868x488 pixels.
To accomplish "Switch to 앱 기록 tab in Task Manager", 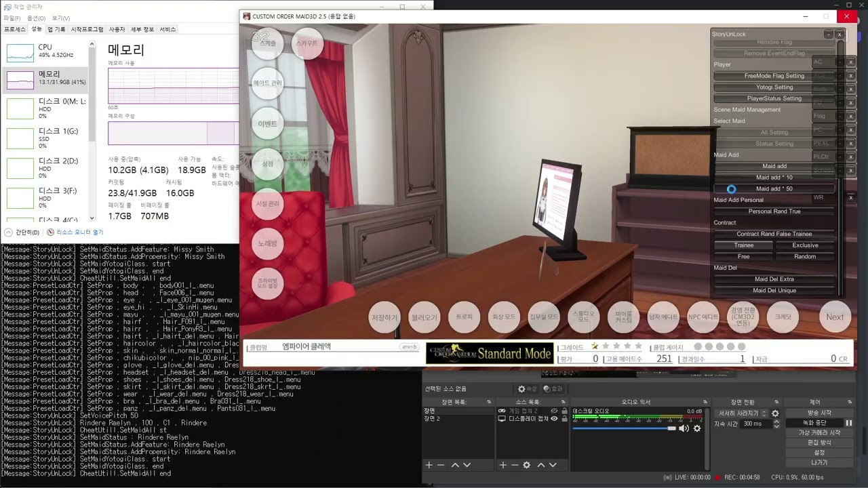I will pos(56,30).
